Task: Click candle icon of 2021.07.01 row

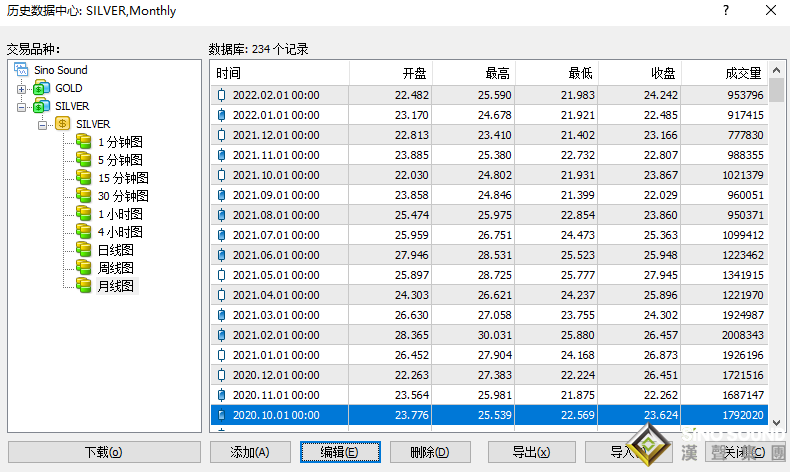Action: (221, 235)
